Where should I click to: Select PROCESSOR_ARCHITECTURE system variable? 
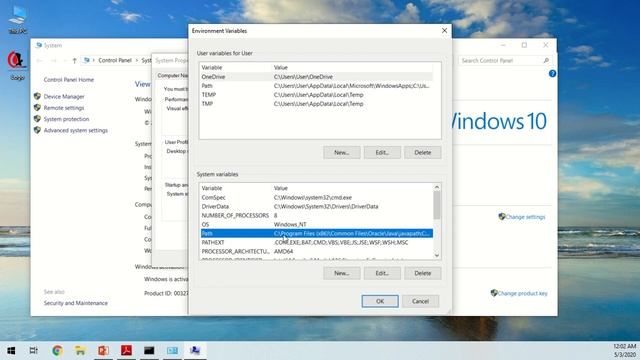click(316, 251)
